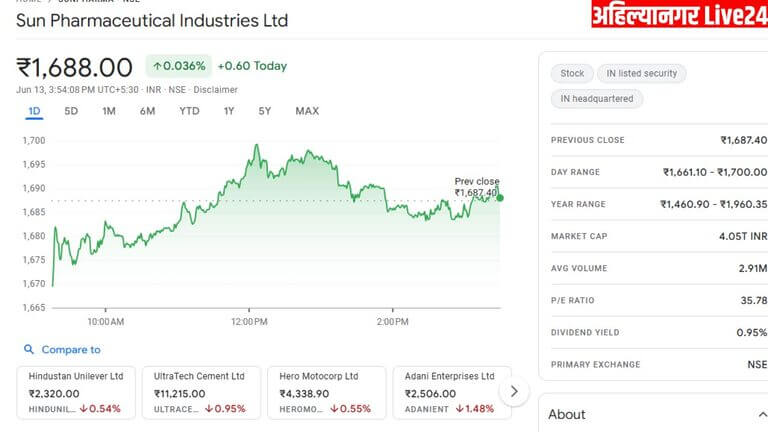Image resolution: width=768 pixels, height=432 pixels.
Task: Click the ₹11,215.00 UltraTech price
Action: point(179,393)
